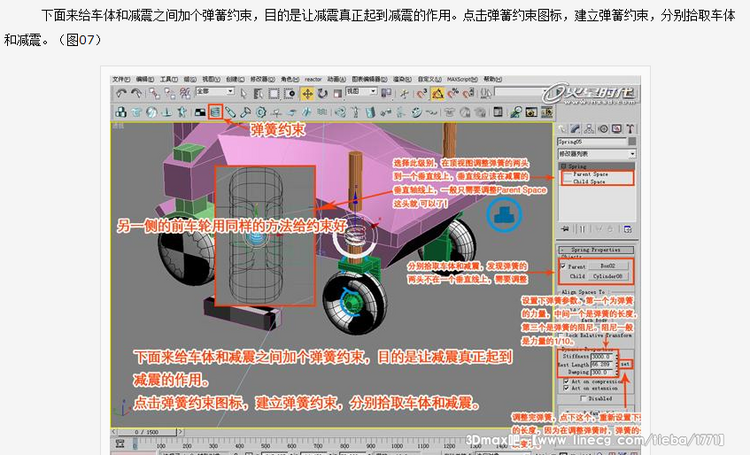Switch to the Modify command panel tab
The width and height of the screenshot is (750, 455).
(x=575, y=128)
